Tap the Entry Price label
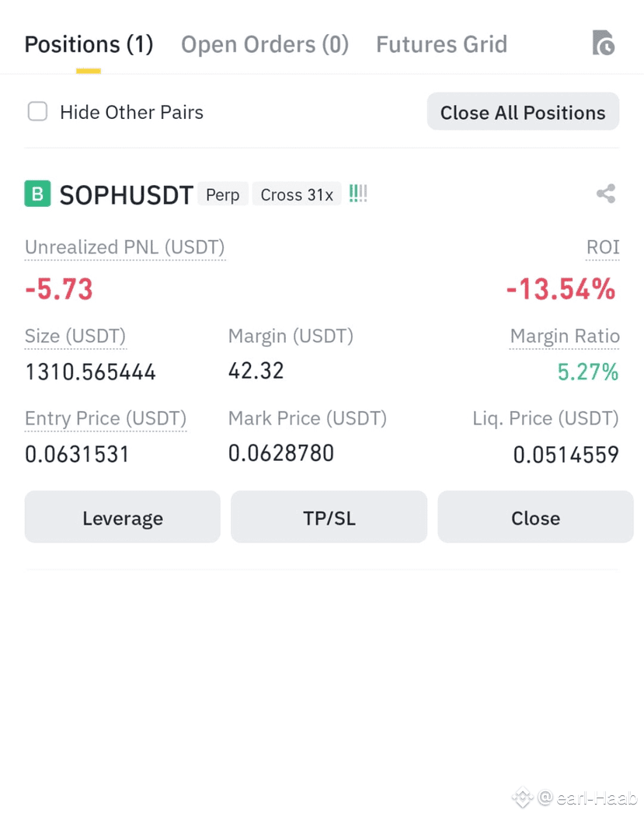Screen dimensions: 644x817 click(106, 418)
